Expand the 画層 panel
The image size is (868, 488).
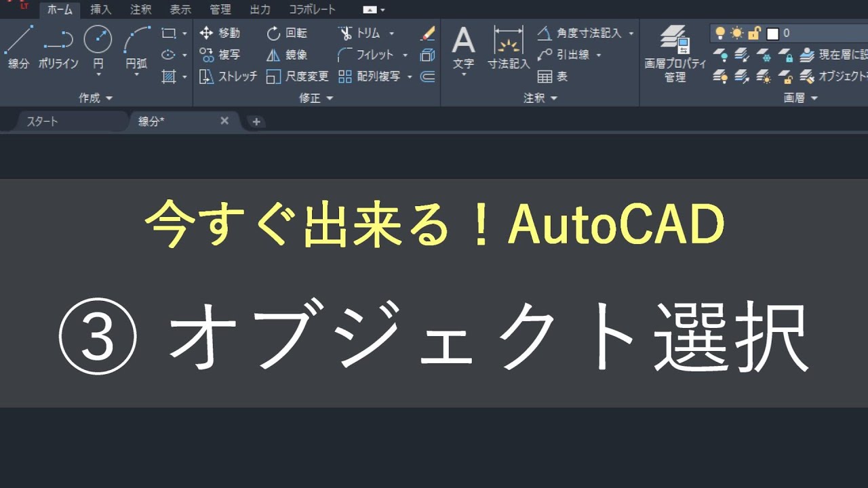(x=801, y=98)
